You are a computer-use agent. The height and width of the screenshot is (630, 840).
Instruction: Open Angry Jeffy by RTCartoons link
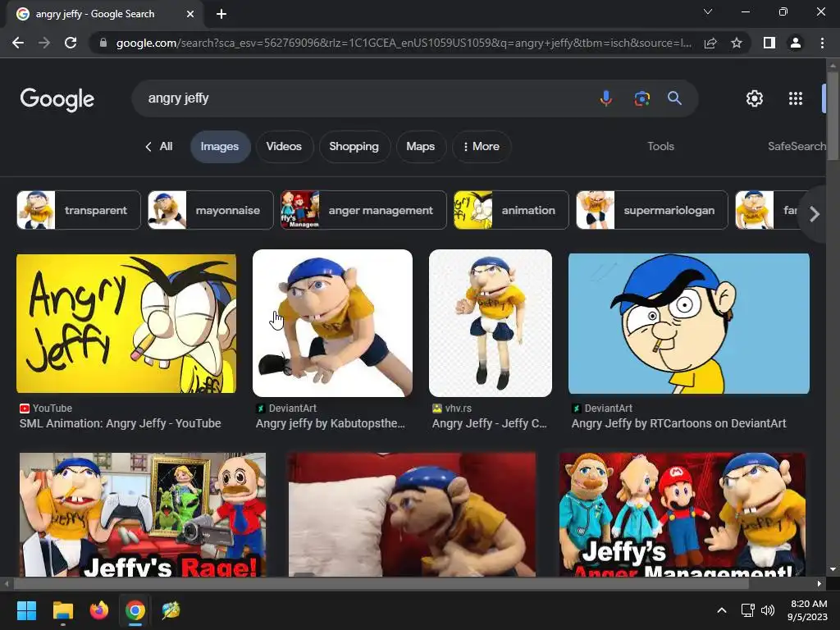tap(678, 423)
